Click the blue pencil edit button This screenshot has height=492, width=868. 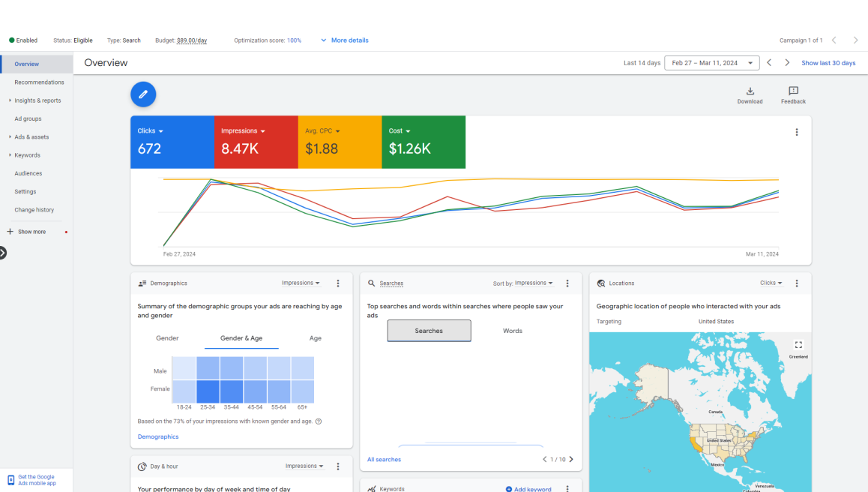click(x=143, y=94)
